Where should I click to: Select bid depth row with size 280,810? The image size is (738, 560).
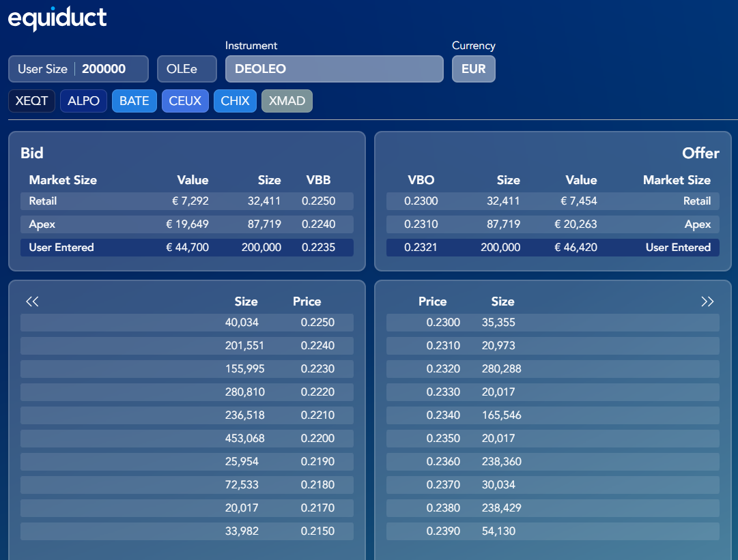pos(187,392)
